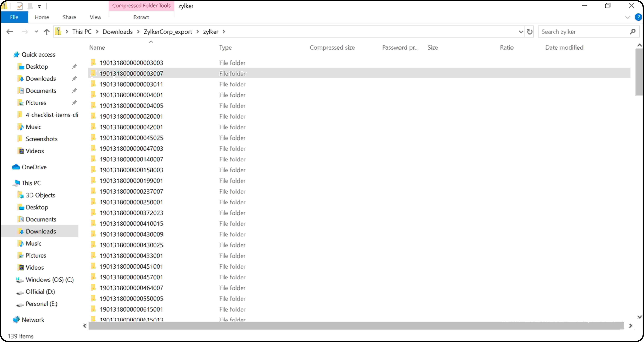Image resolution: width=644 pixels, height=342 pixels.
Task: Sort by the Name column header
Action: click(x=97, y=47)
